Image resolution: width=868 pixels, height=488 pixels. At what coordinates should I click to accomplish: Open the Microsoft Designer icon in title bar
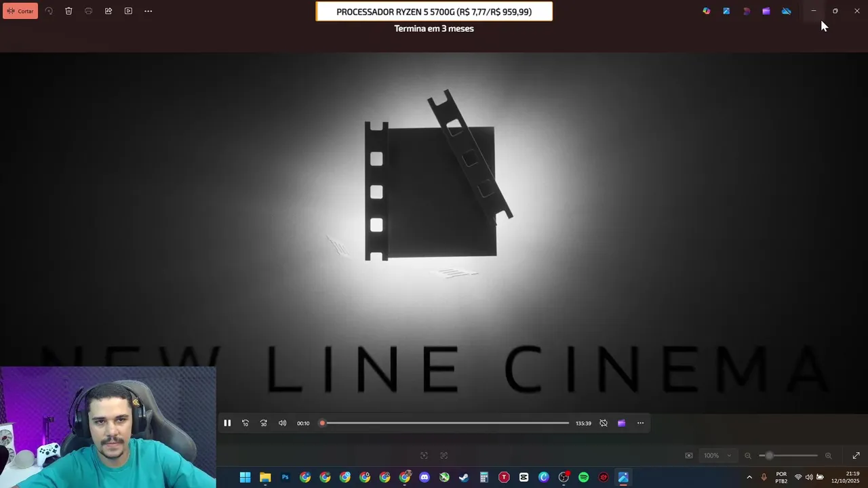[747, 11]
